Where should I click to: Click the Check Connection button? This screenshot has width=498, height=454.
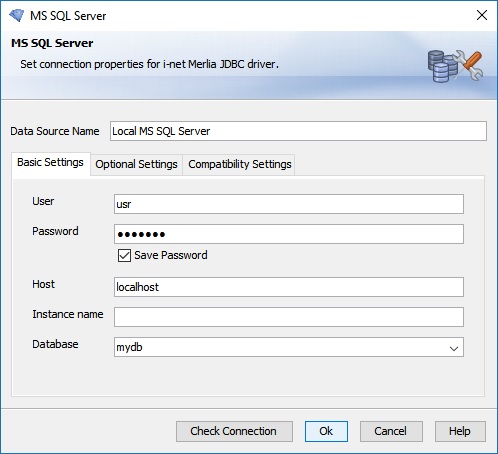coord(234,431)
